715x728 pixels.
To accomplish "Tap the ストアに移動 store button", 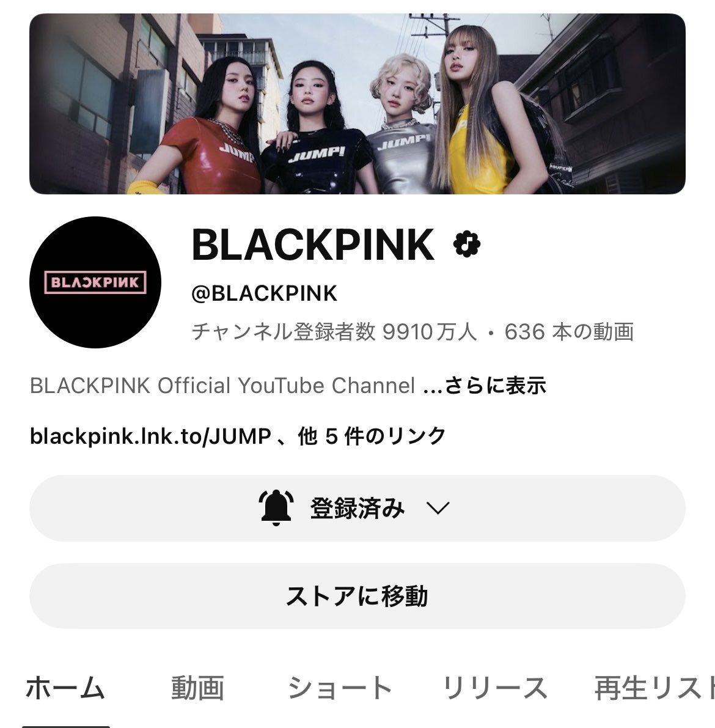I will tap(358, 596).
